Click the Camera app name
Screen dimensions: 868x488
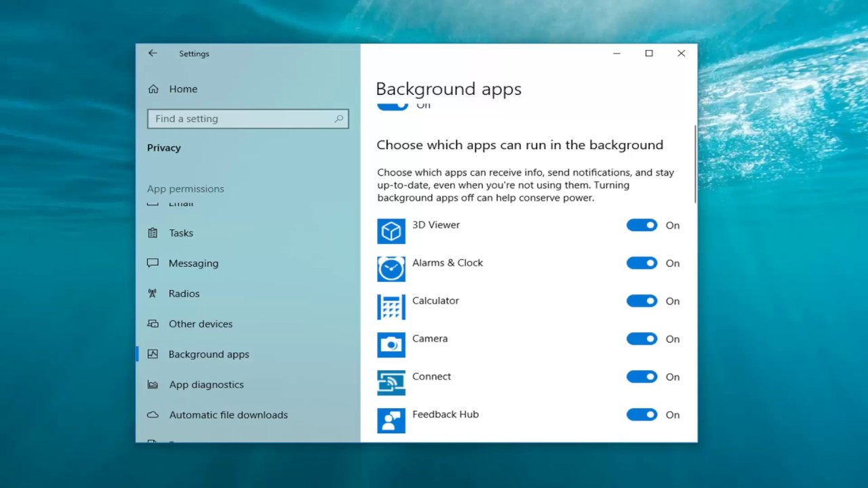(x=430, y=339)
